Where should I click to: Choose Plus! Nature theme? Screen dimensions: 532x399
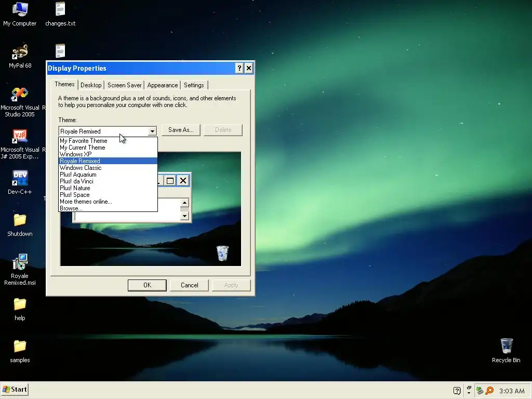tap(108, 188)
